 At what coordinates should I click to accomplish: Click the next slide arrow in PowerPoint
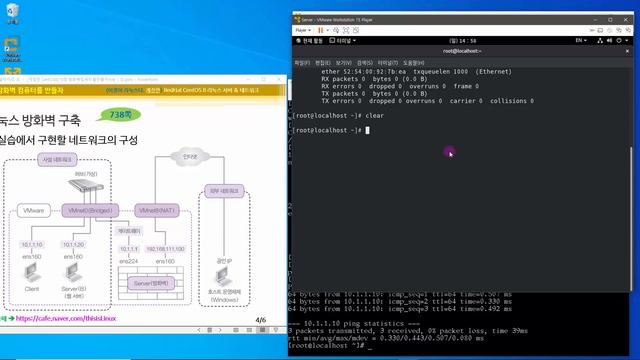tap(220, 330)
